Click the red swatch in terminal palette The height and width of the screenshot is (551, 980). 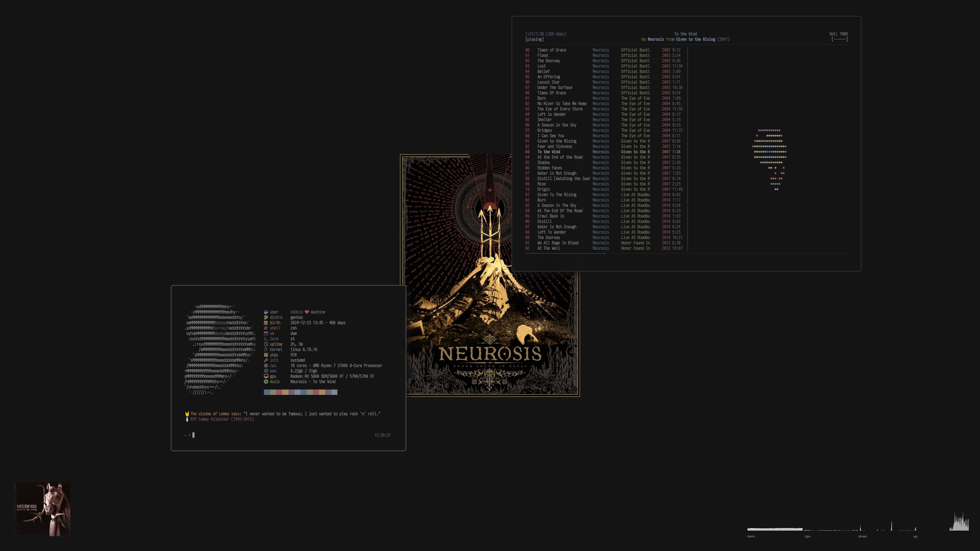[279, 392]
